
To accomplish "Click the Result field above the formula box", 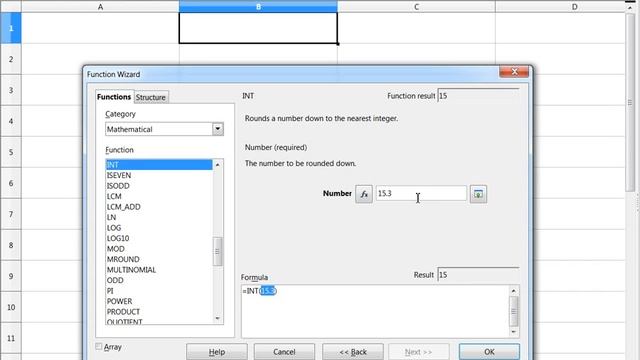I will coord(478,275).
